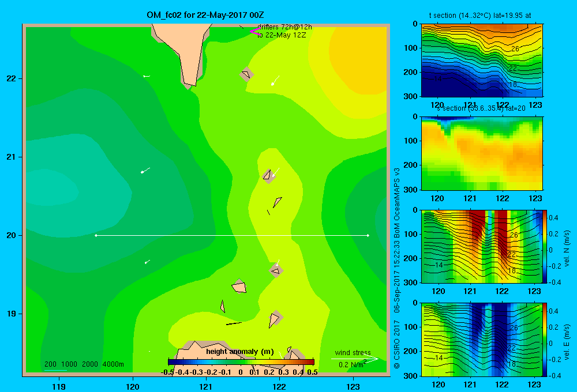The height and width of the screenshot is (392, 577).
Task: Click the height anomaly color bar
Action: [241, 362]
